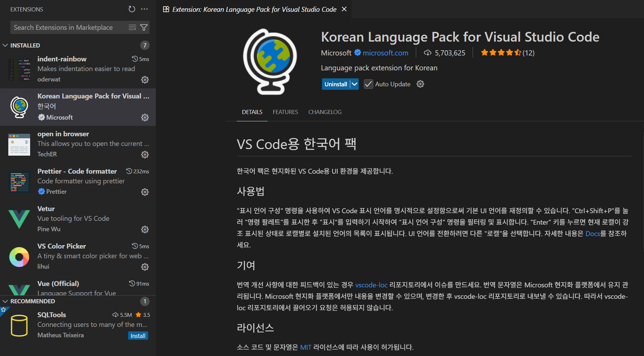Click the 사용법 section heading

251,191
